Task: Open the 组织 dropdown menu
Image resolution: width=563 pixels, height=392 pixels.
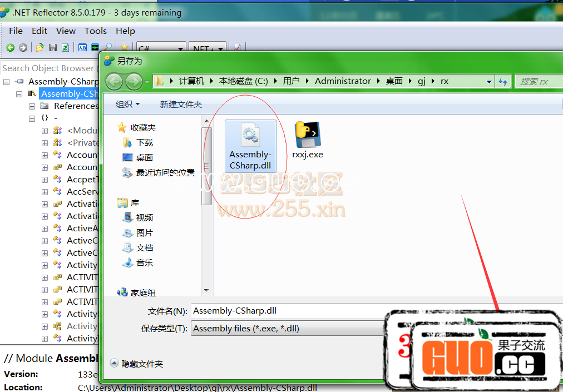Action: (x=127, y=104)
